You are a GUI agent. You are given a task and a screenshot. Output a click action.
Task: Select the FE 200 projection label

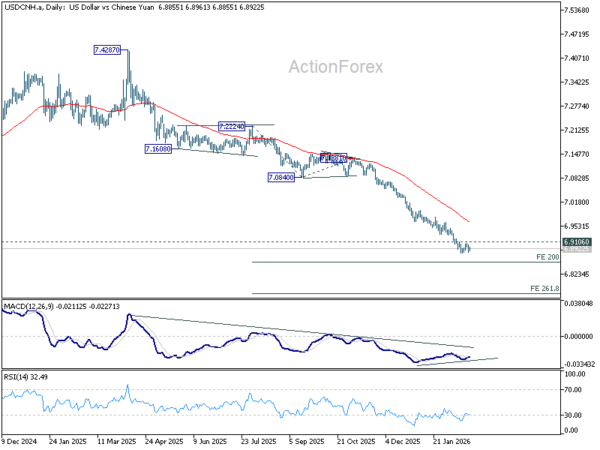click(546, 258)
